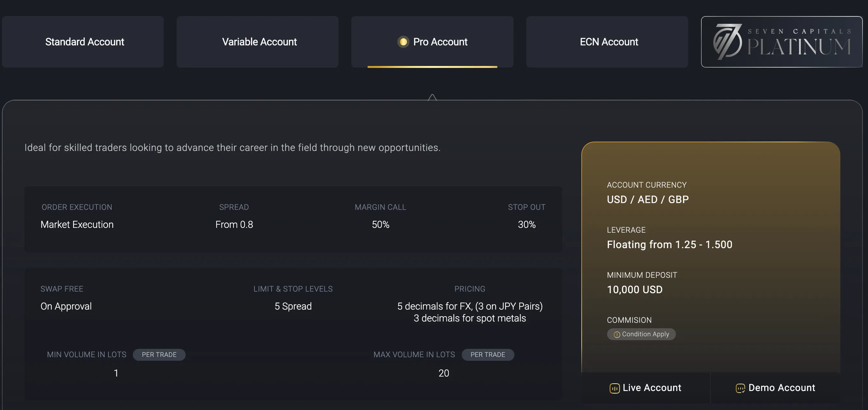Click Per Trade badge next to Min Volume
Screen dimensions: 868x410
(159, 355)
